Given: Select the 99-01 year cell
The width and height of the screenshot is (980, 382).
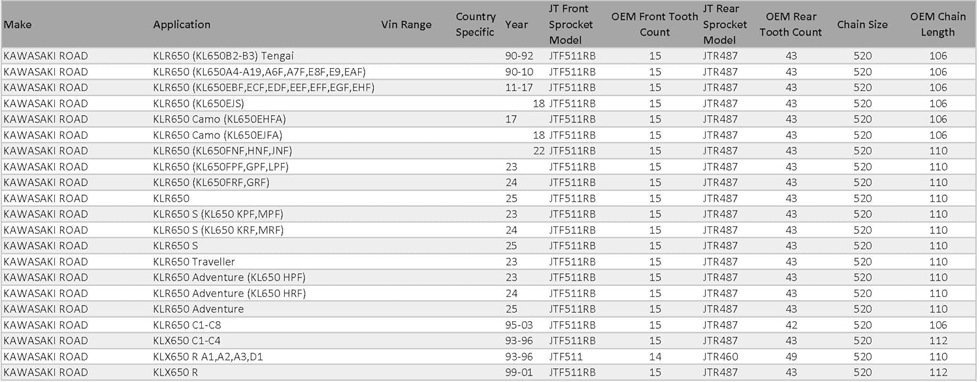Looking at the screenshot, I should click(519, 372).
